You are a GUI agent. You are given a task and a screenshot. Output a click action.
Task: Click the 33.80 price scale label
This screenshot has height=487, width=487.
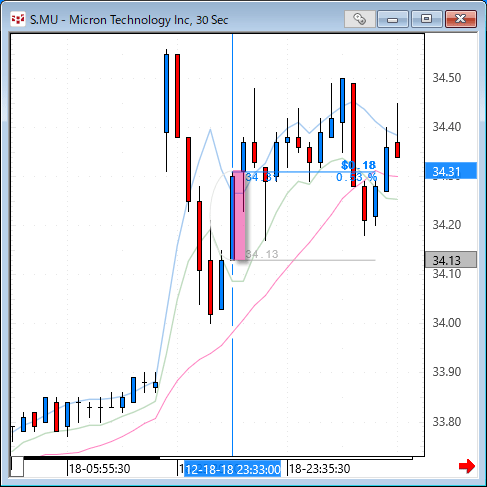447,422
